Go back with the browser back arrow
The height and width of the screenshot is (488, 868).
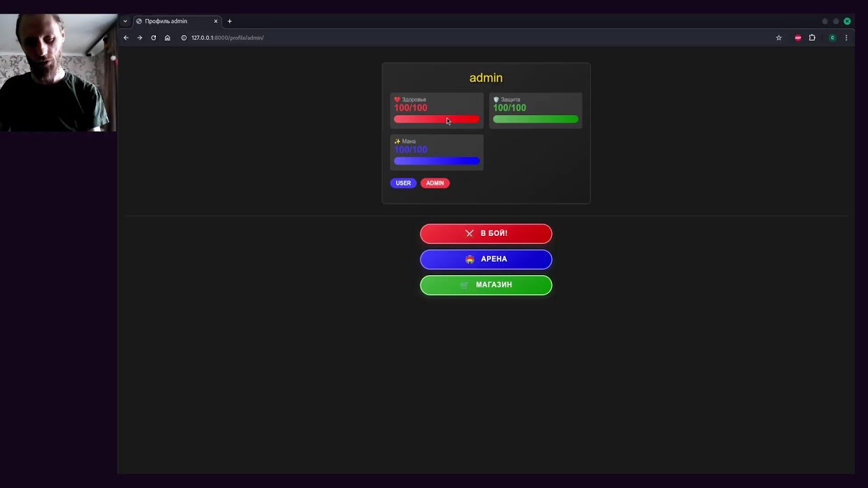coord(125,38)
